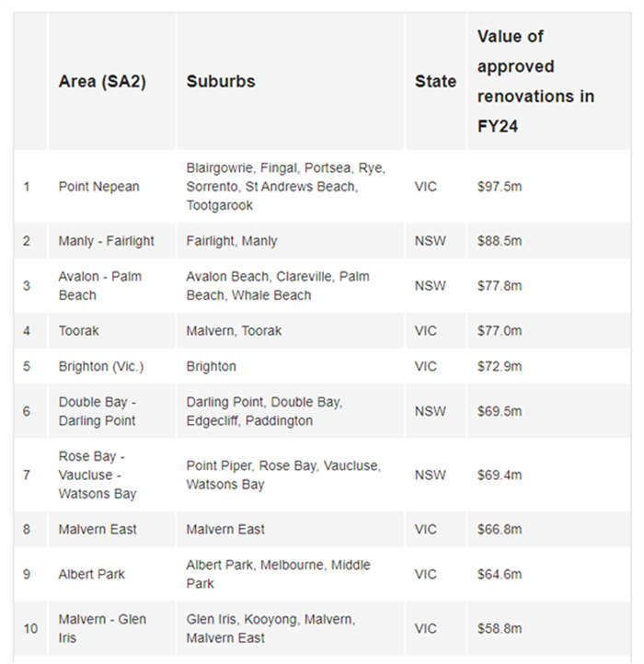Click the 'Suburbs' column header
The image size is (644, 664).
tap(221, 81)
